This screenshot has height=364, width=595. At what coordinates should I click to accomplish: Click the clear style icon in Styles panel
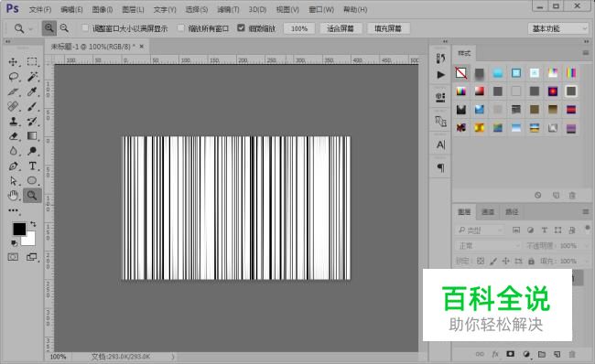pos(537,196)
